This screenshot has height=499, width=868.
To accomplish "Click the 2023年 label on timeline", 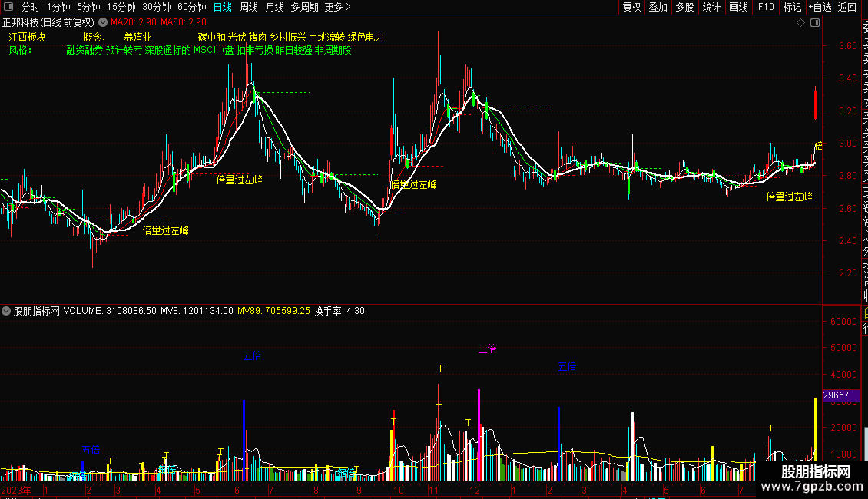I will [x=17, y=490].
